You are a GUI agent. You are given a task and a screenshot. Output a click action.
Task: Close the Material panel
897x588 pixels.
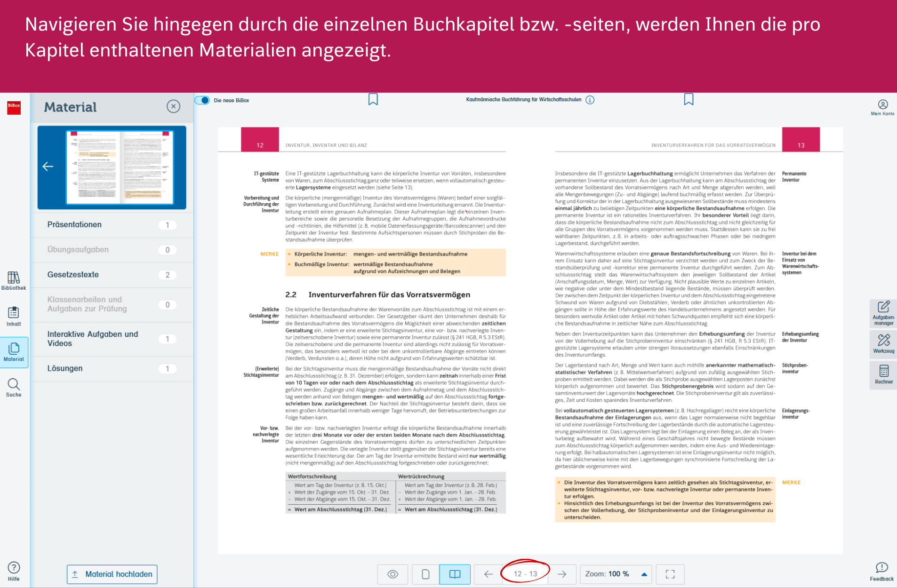coord(173,106)
